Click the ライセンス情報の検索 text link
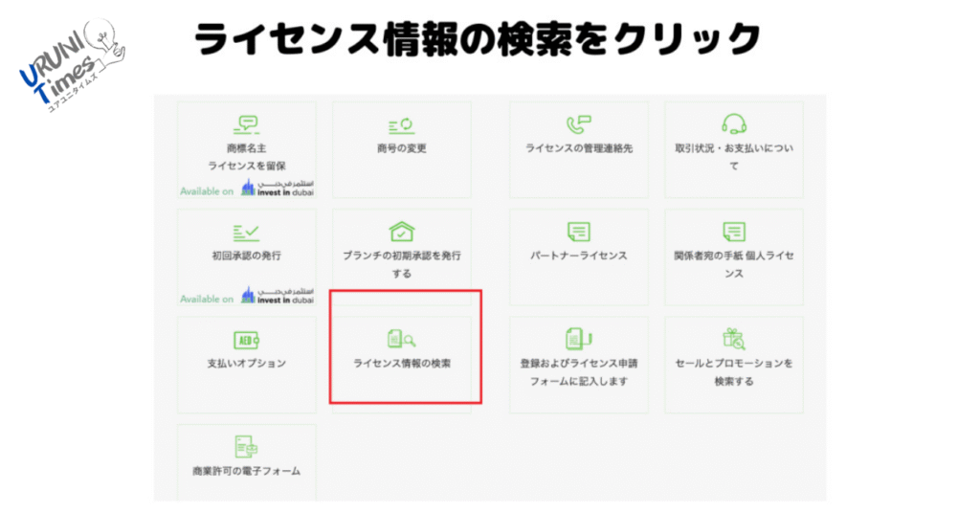Image resolution: width=980 pixels, height=513 pixels. coord(402,365)
